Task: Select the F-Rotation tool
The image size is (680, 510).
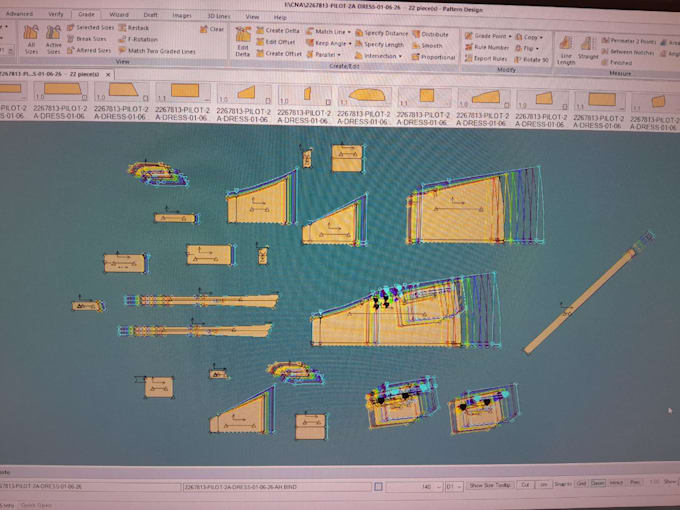Action: pyautogui.click(x=138, y=39)
